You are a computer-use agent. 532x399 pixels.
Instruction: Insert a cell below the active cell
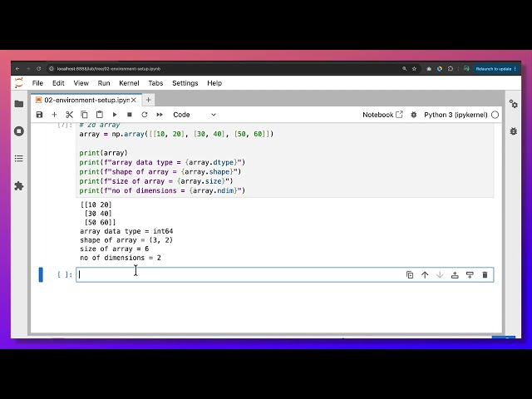(470, 275)
